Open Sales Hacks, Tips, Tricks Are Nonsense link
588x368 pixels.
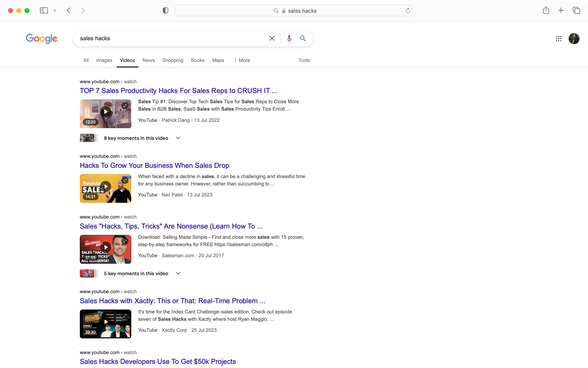[x=171, y=226]
